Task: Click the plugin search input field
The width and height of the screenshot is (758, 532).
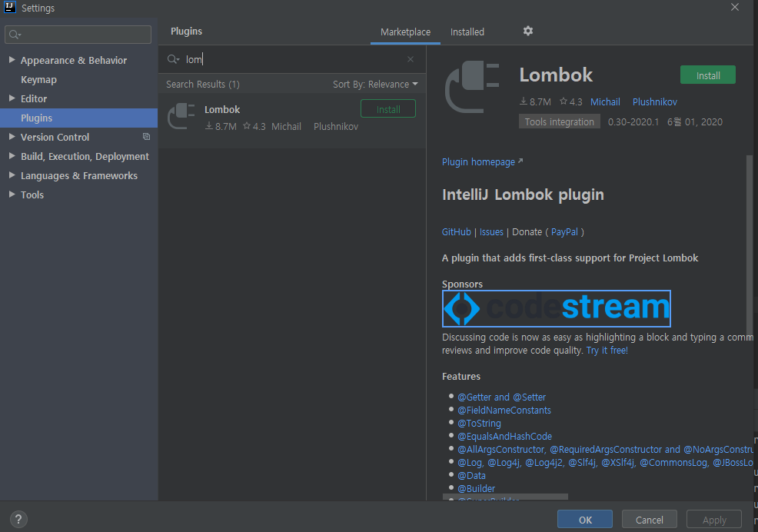Action: [x=292, y=59]
